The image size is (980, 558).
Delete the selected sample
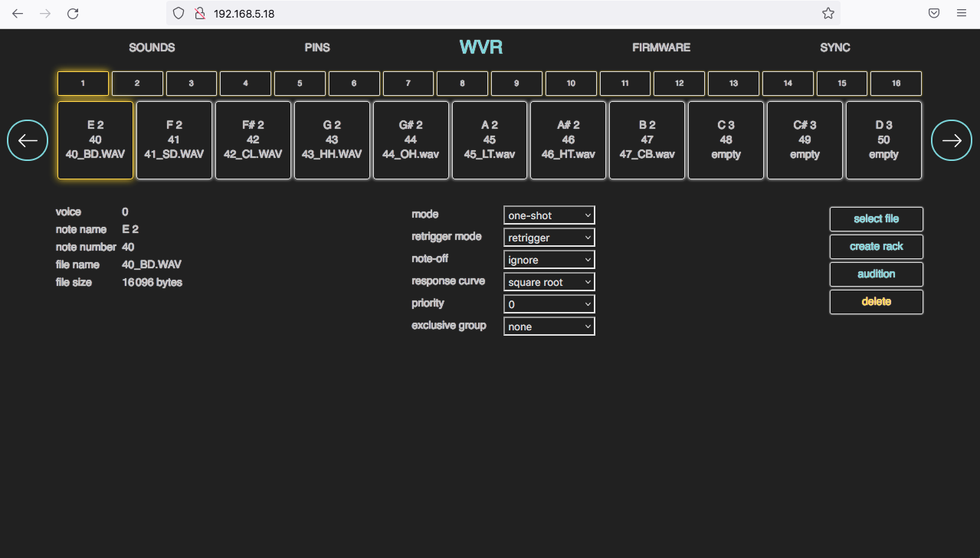[877, 302]
